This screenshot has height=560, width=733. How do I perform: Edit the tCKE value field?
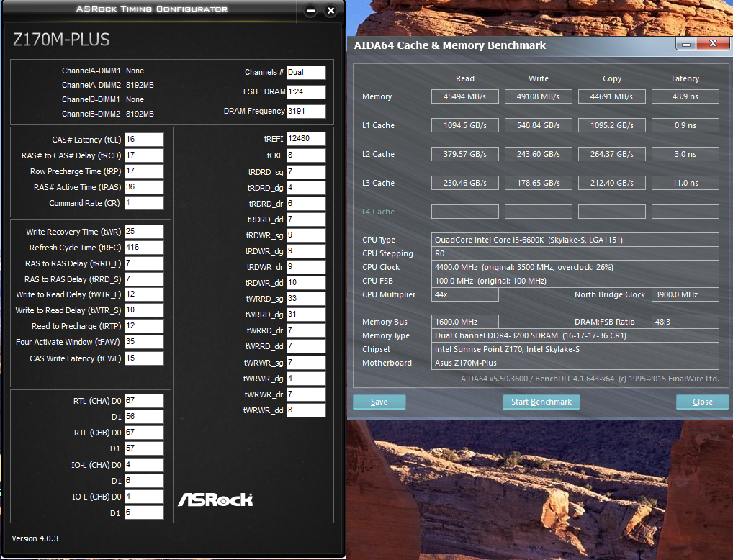pyautogui.click(x=306, y=155)
